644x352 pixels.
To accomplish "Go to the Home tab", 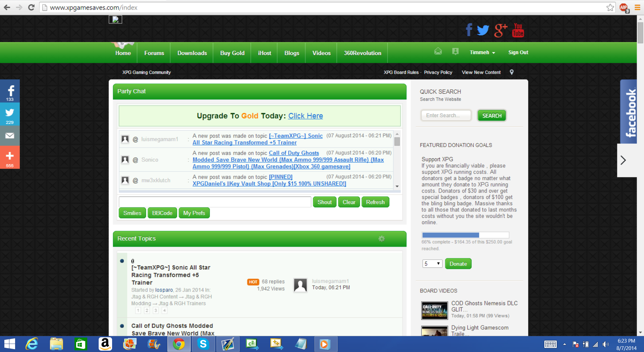I will coord(123,53).
